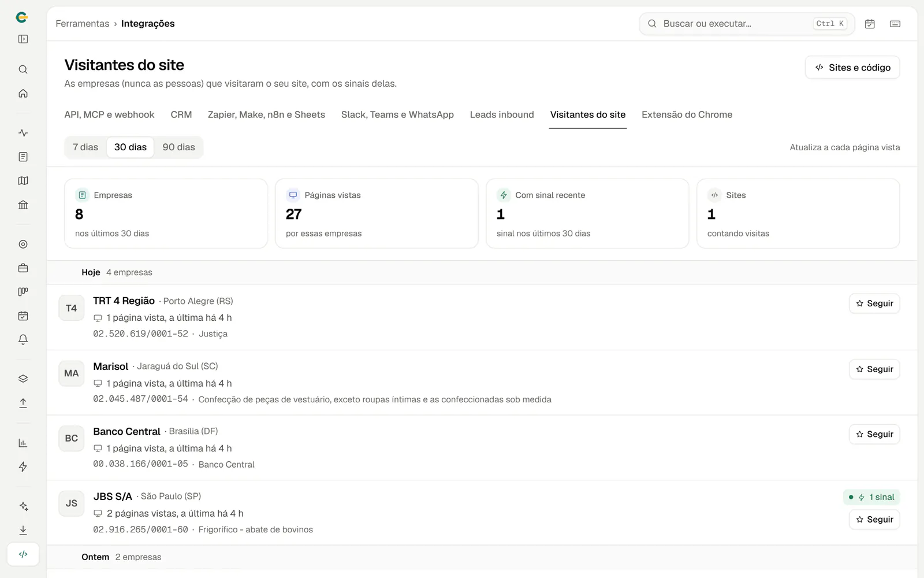Open the JBS S/A company name

click(x=113, y=497)
